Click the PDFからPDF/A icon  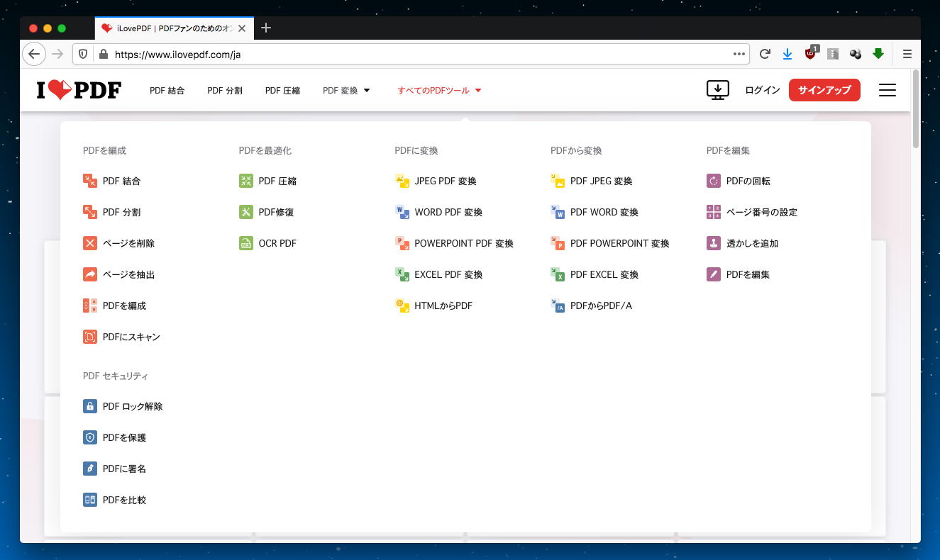coord(558,306)
